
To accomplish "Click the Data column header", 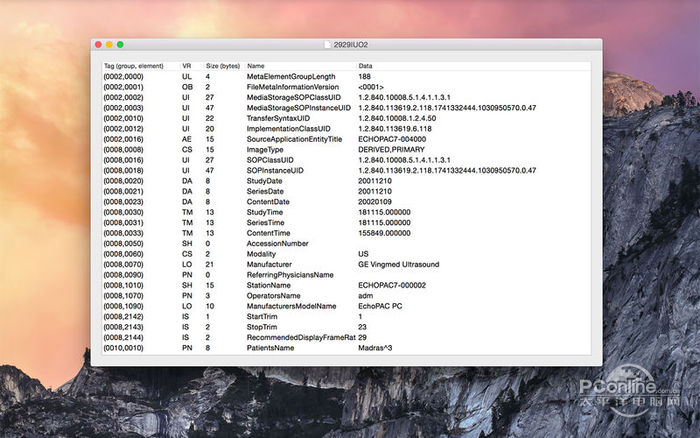I will pos(366,66).
